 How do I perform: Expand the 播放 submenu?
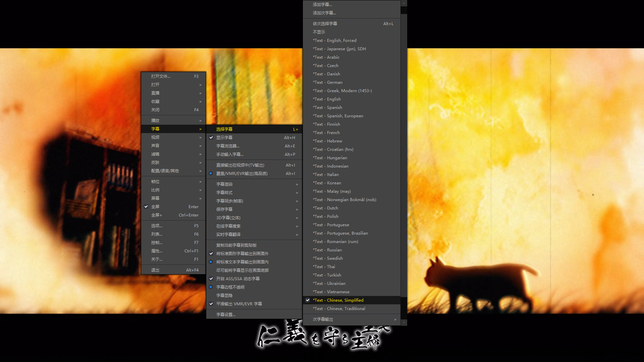coord(173,121)
